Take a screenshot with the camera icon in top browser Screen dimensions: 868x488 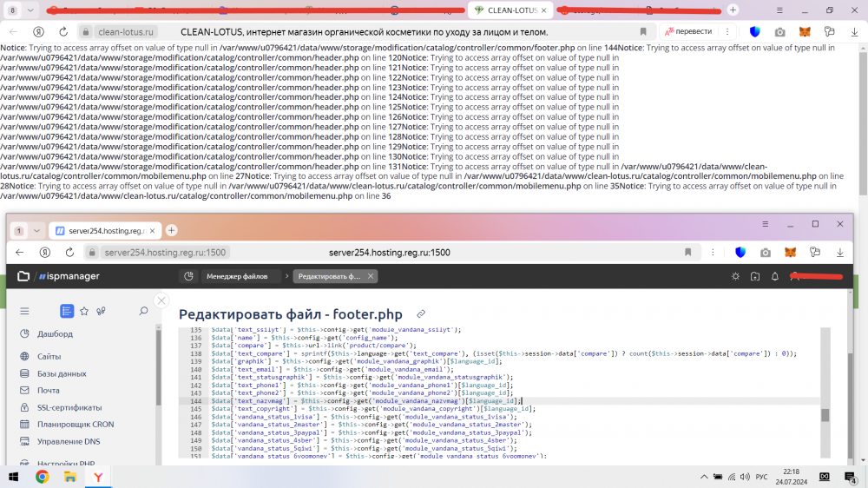[779, 32]
